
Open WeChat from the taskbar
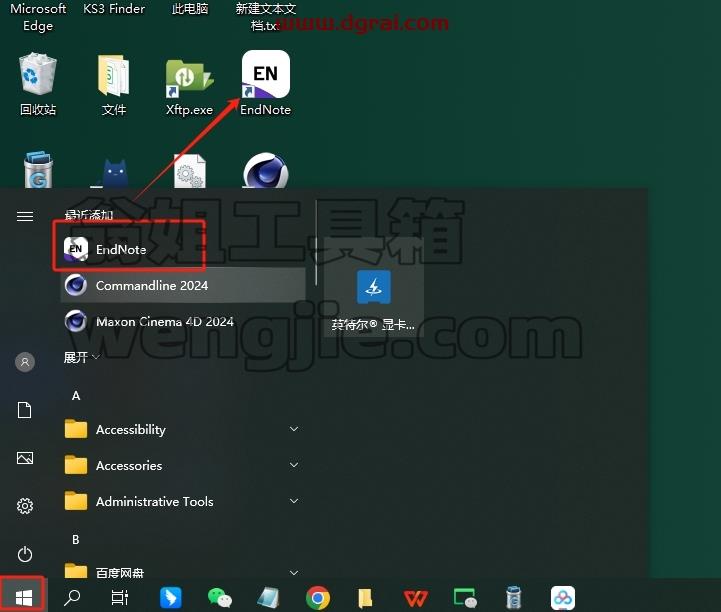point(220,598)
